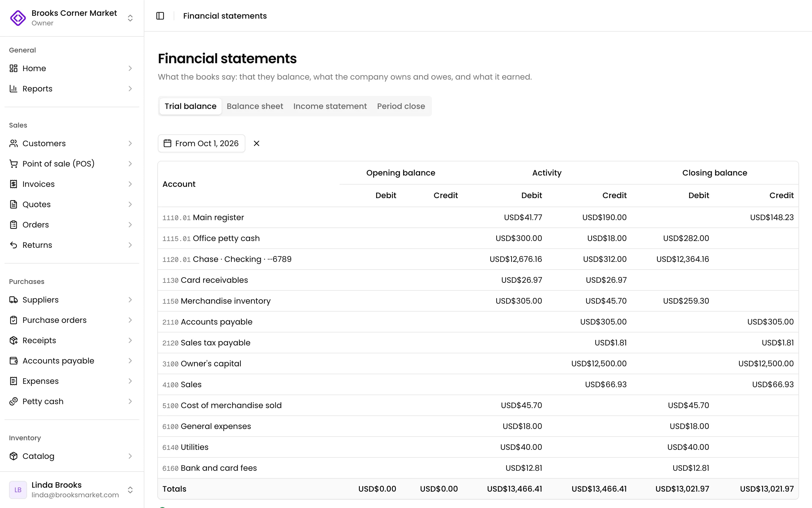Open the From Oct 1, 2026 date picker
The image size is (812, 508).
(x=201, y=143)
